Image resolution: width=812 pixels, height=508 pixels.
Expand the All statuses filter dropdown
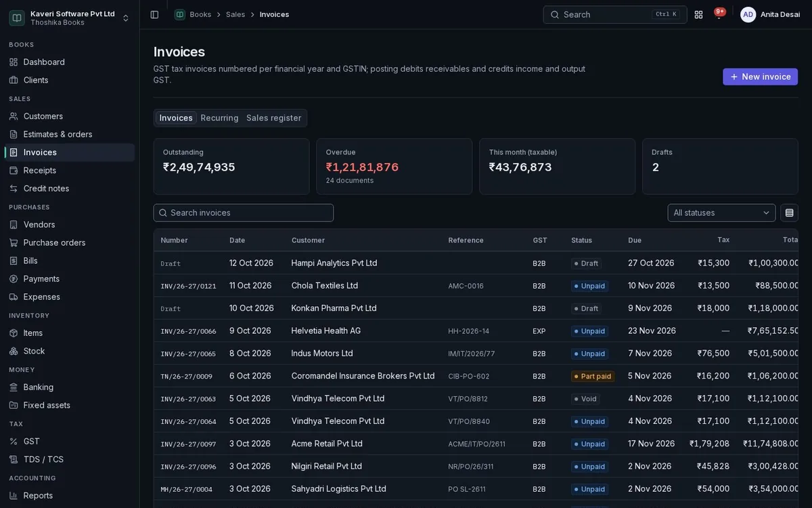click(721, 213)
